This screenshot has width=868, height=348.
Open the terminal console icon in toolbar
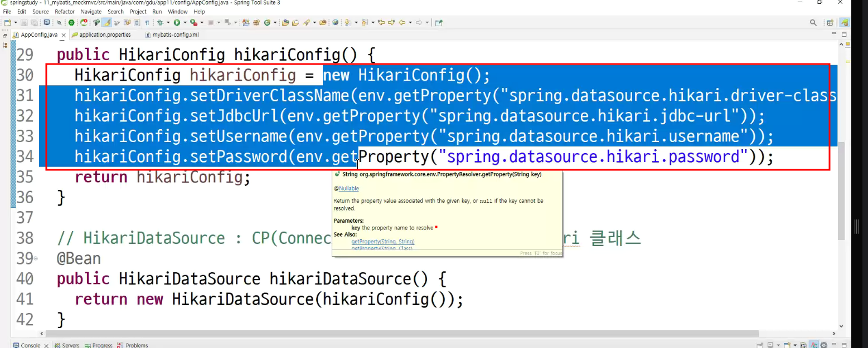point(46,22)
